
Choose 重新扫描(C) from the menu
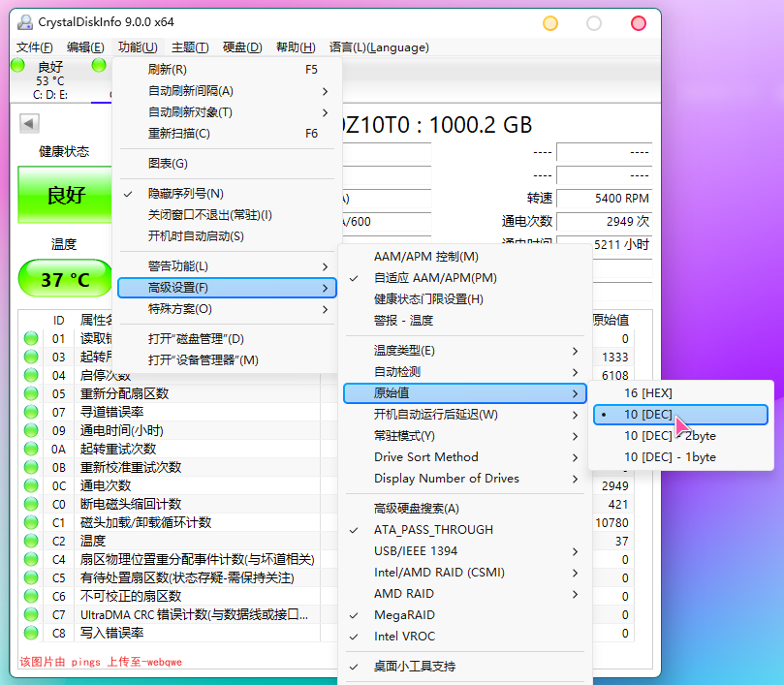(x=227, y=134)
